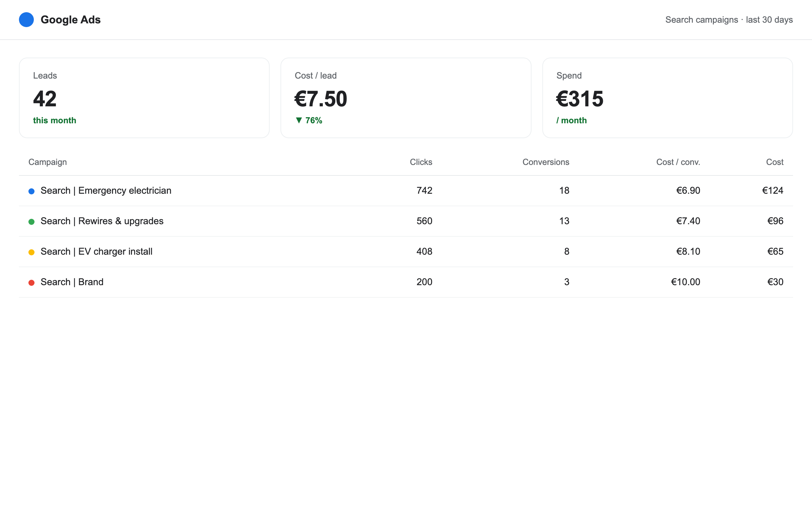Click the yellow dot beside EV charger install
The width and height of the screenshot is (812, 508).
[31, 252]
